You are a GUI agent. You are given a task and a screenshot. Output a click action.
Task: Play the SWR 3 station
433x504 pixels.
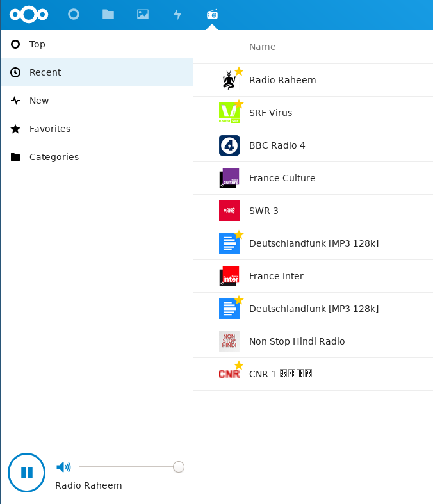pos(264,211)
